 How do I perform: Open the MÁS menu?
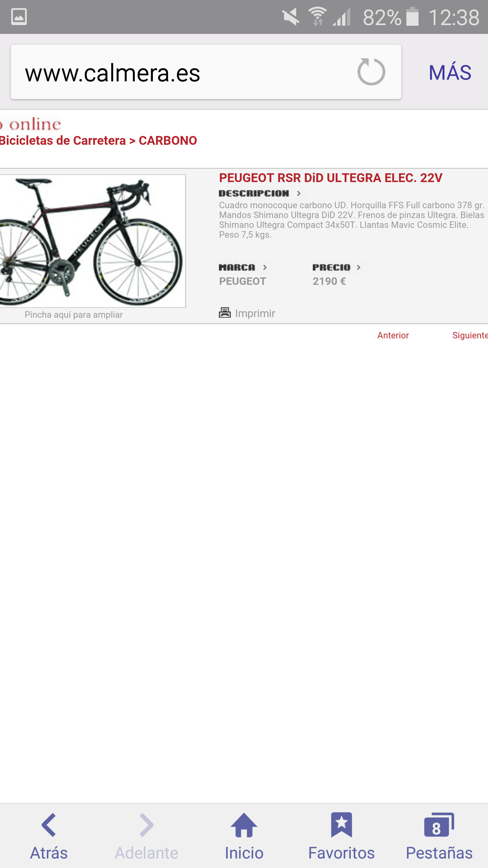coord(450,72)
